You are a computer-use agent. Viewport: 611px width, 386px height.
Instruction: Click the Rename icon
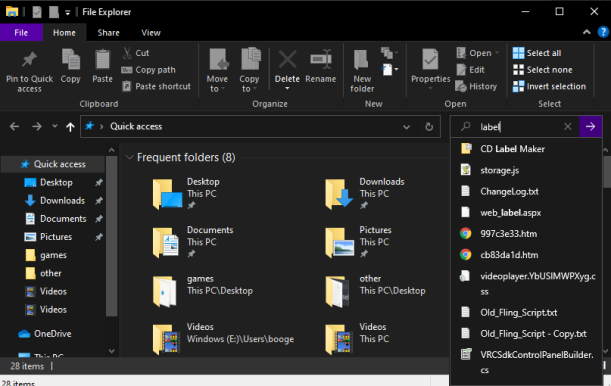321,59
